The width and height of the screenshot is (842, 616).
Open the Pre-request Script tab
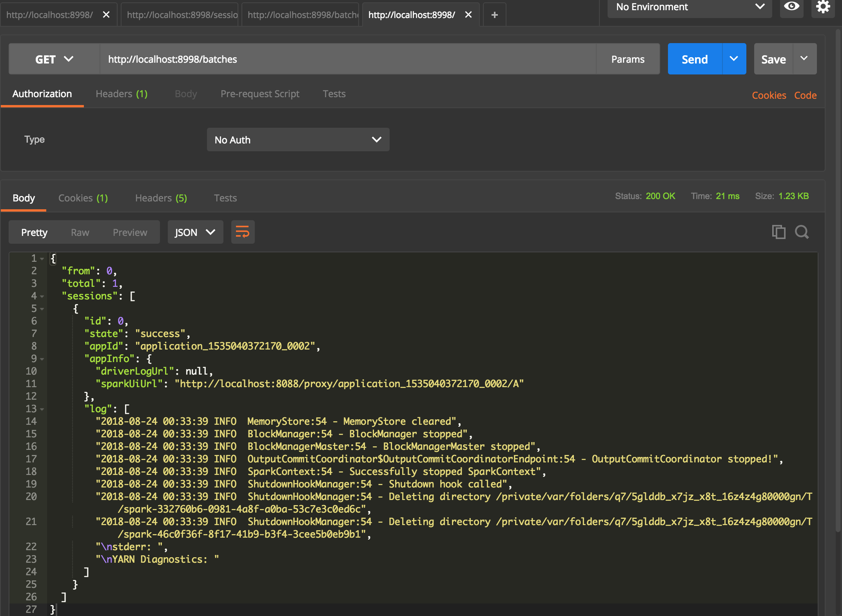[260, 94]
